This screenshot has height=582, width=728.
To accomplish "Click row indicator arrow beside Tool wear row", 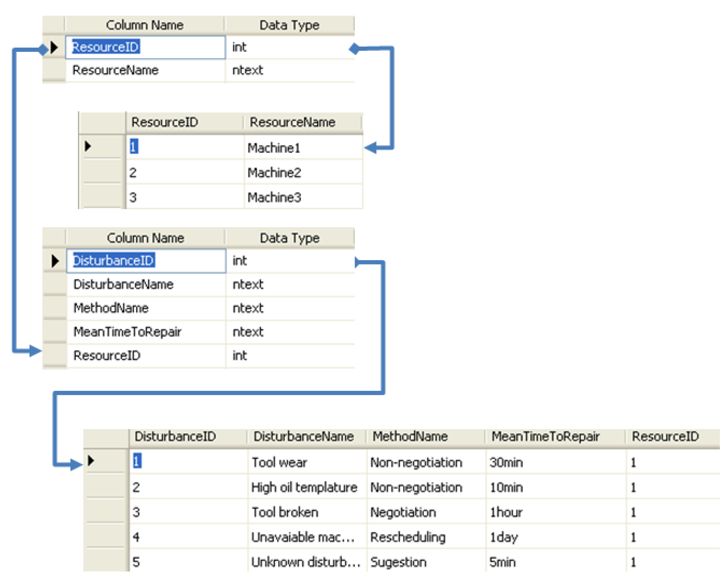I will (x=91, y=460).
